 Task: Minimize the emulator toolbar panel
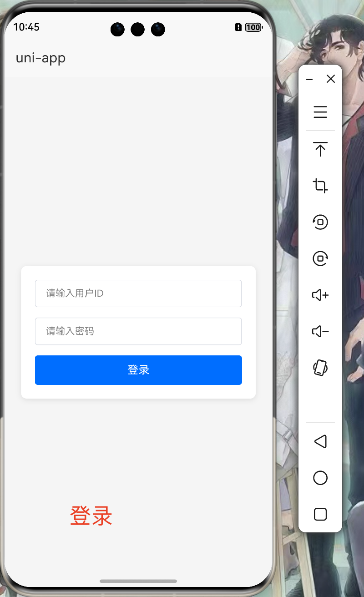click(x=309, y=79)
